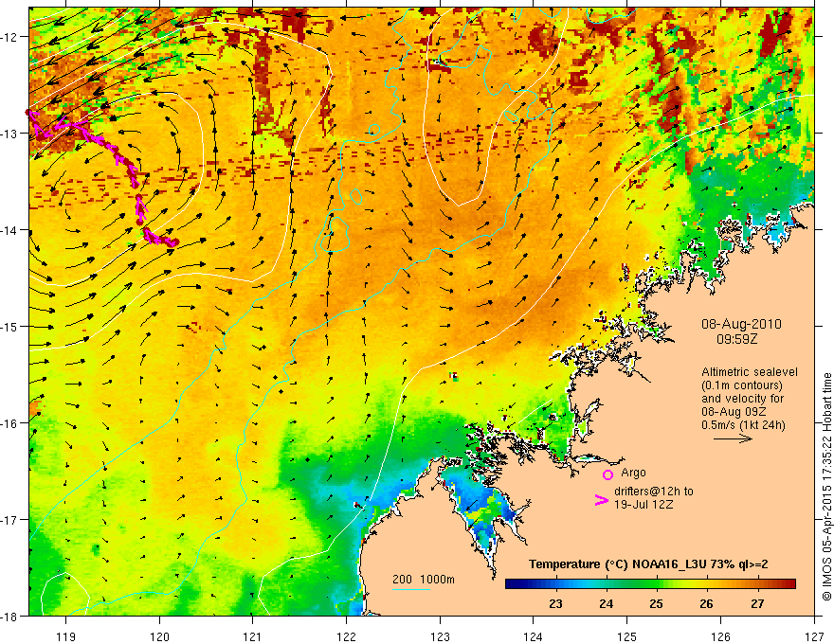Click longitude axis label 127

coord(814,636)
